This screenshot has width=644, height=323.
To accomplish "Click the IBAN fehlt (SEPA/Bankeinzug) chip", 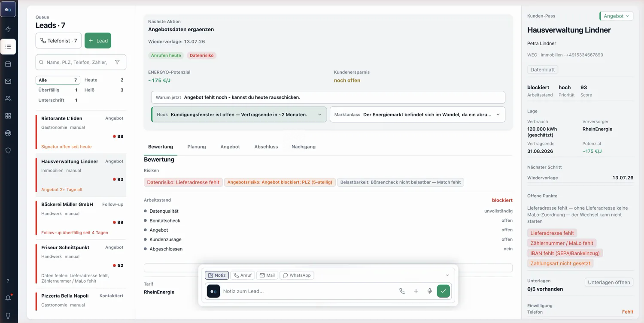I will click(x=565, y=254).
